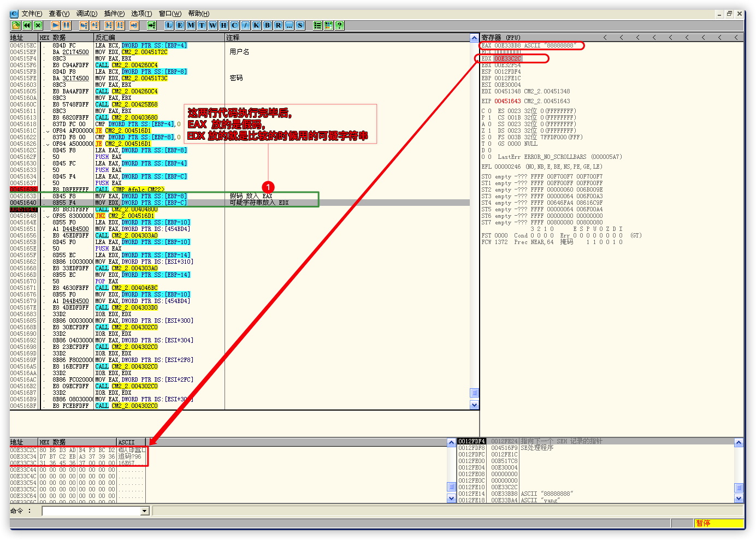
Task: Click the green Go to address icon
Action: 152,25
